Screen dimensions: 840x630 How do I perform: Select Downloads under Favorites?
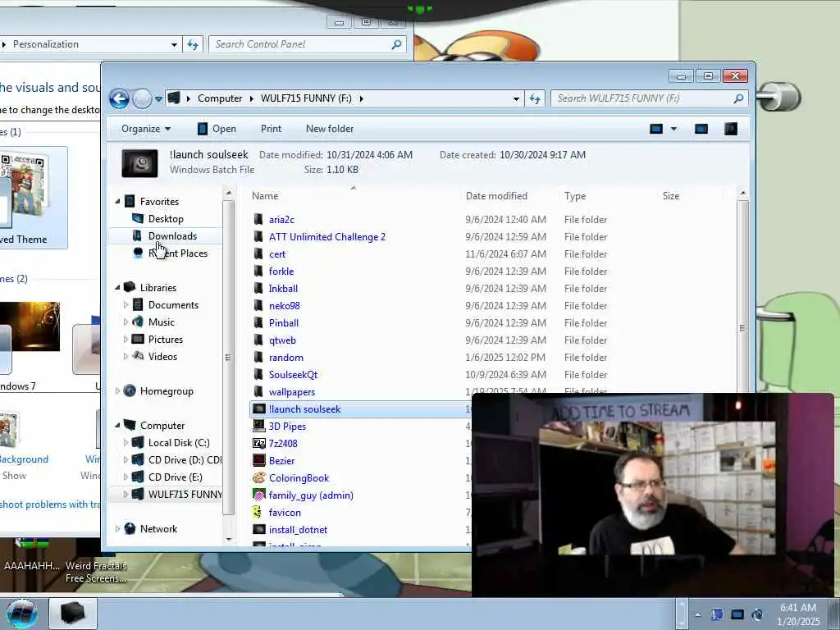coord(172,235)
